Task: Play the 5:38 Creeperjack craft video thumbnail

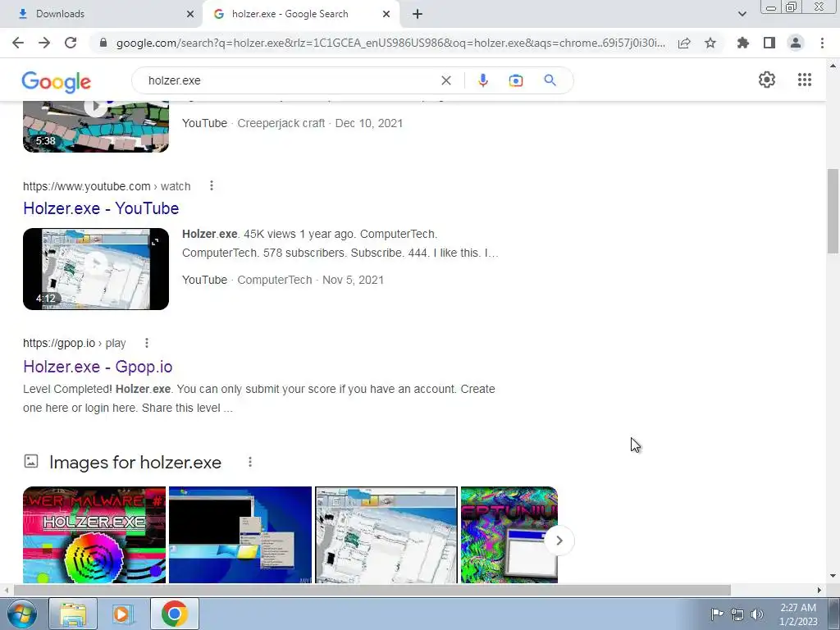Action: tap(96, 126)
